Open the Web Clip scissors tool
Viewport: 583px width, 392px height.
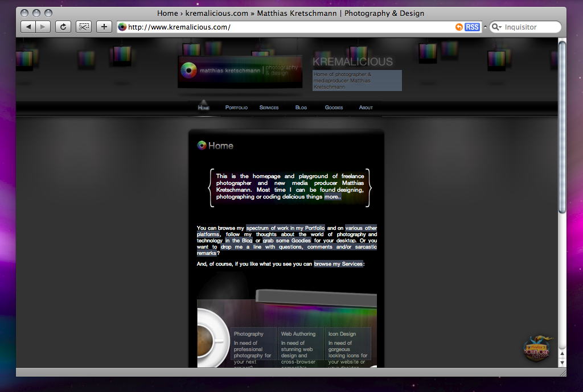84,27
